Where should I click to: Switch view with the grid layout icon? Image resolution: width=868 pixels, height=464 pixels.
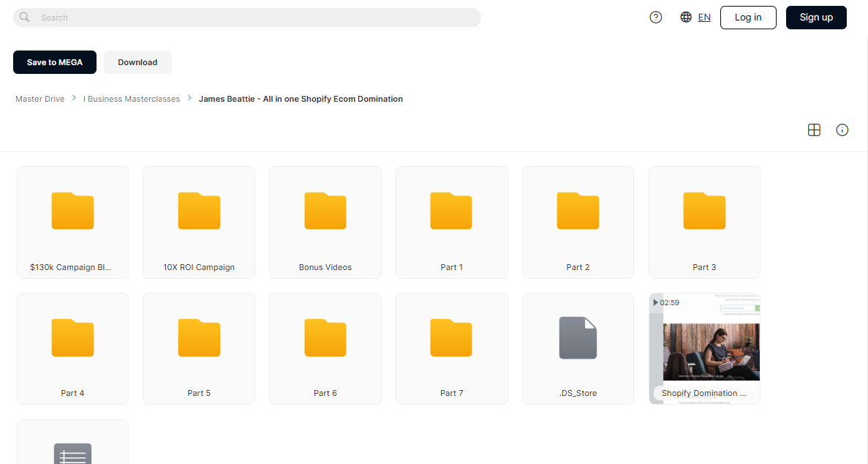(x=814, y=130)
